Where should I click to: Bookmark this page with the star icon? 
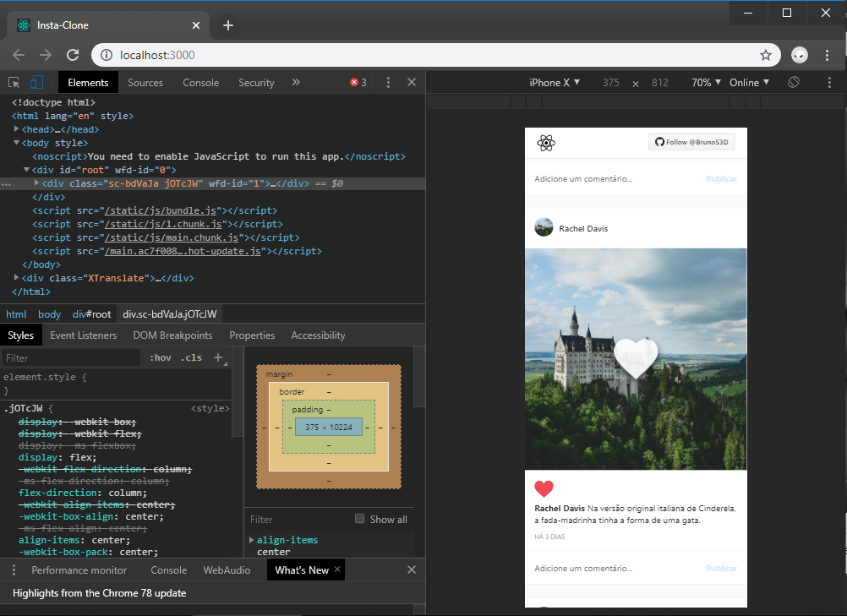(x=766, y=55)
